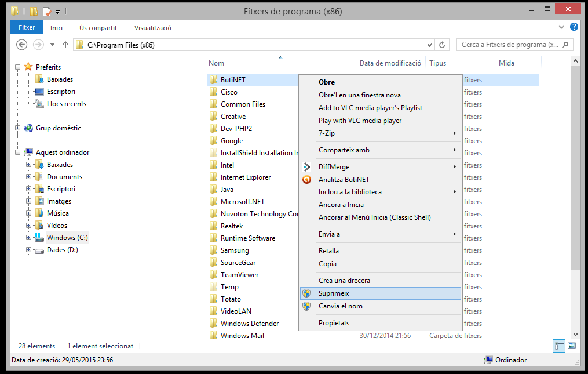Click the file list scrollbar down arrow
The width and height of the screenshot is (588, 374).
[576, 334]
